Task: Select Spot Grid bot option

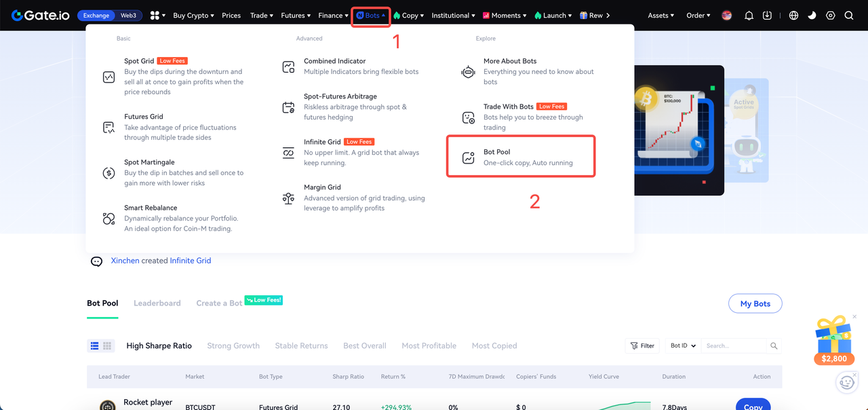Action: point(139,61)
